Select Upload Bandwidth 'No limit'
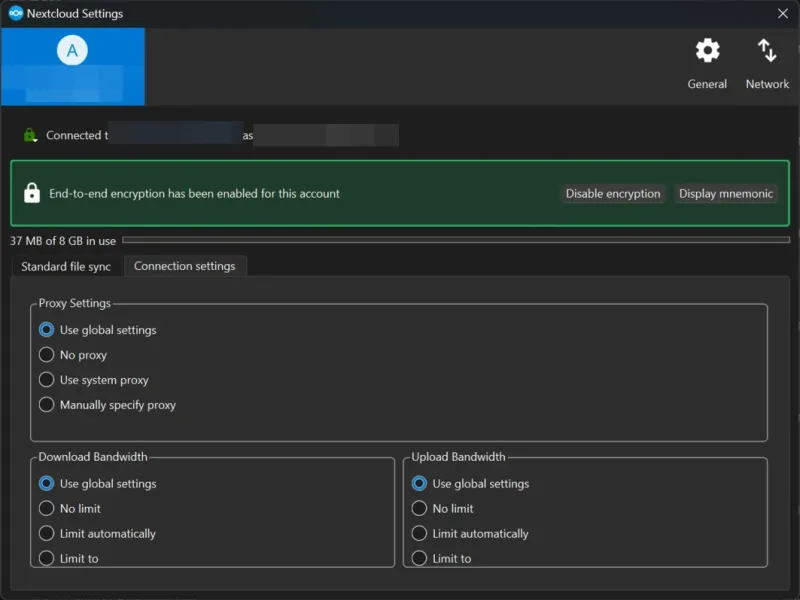Viewport: 800px width, 600px height. pos(442,509)
